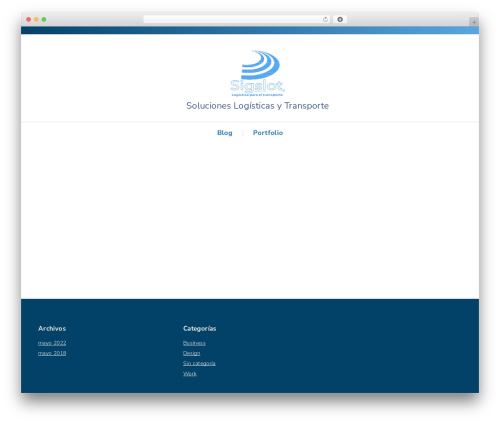This screenshot has height=423, width=500.
Task: Open the Work category link
Action: pos(190,374)
